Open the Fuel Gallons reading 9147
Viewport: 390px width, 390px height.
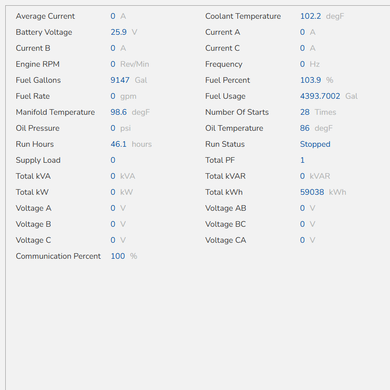120,80
